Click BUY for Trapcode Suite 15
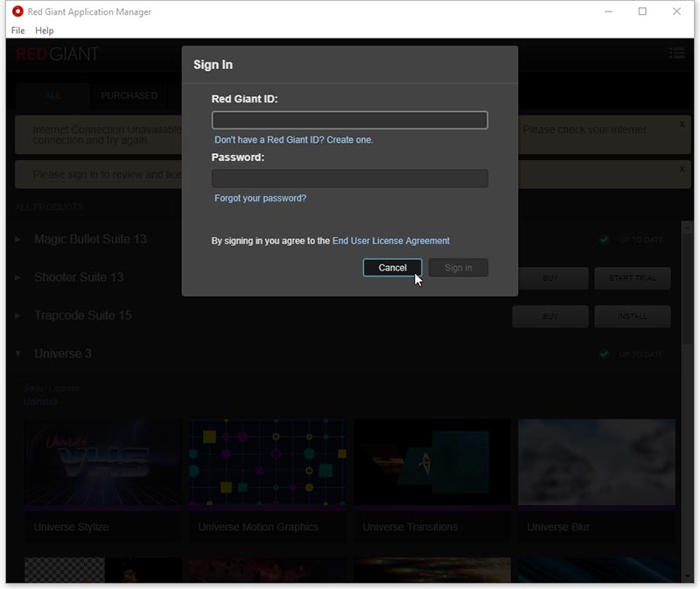Screen dimensions: 700x589 [550, 316]
